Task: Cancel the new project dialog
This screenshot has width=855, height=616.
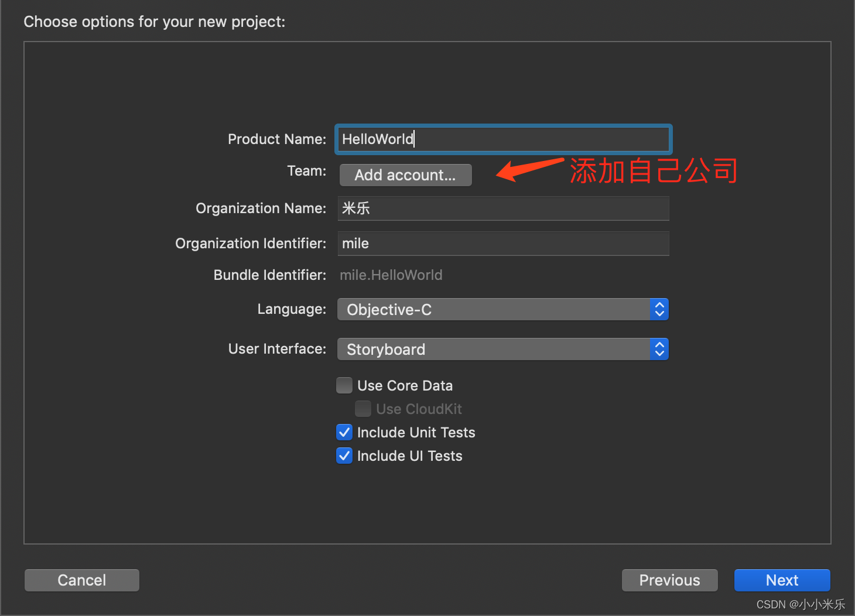Action: coord(82,580)
